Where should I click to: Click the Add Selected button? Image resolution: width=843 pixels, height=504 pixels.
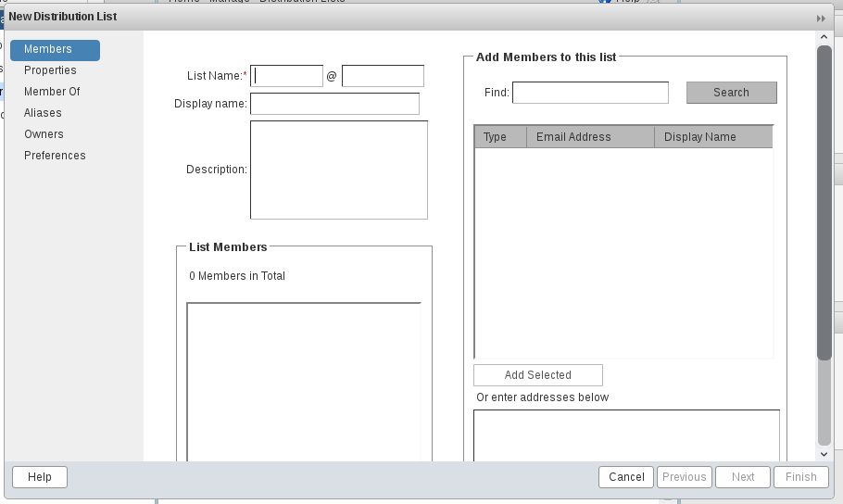538,375
